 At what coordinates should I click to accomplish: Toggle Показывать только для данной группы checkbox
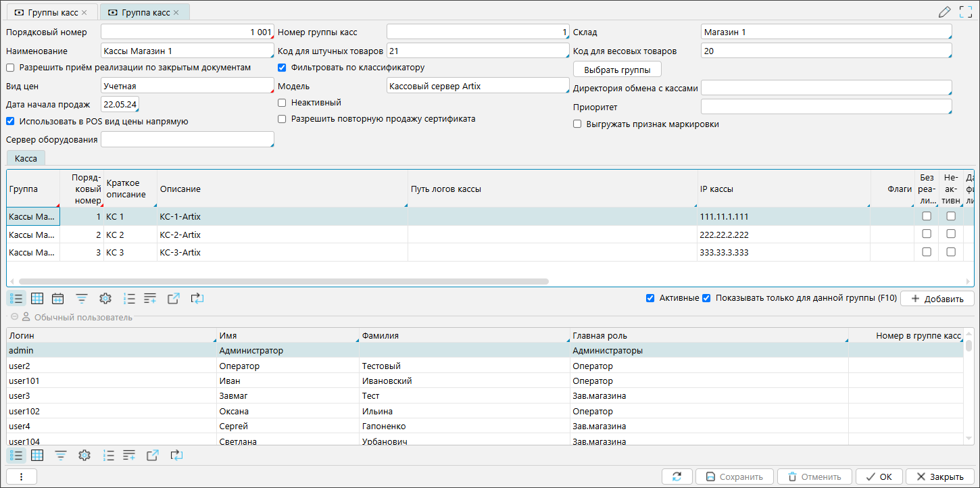tap(706, 298)
